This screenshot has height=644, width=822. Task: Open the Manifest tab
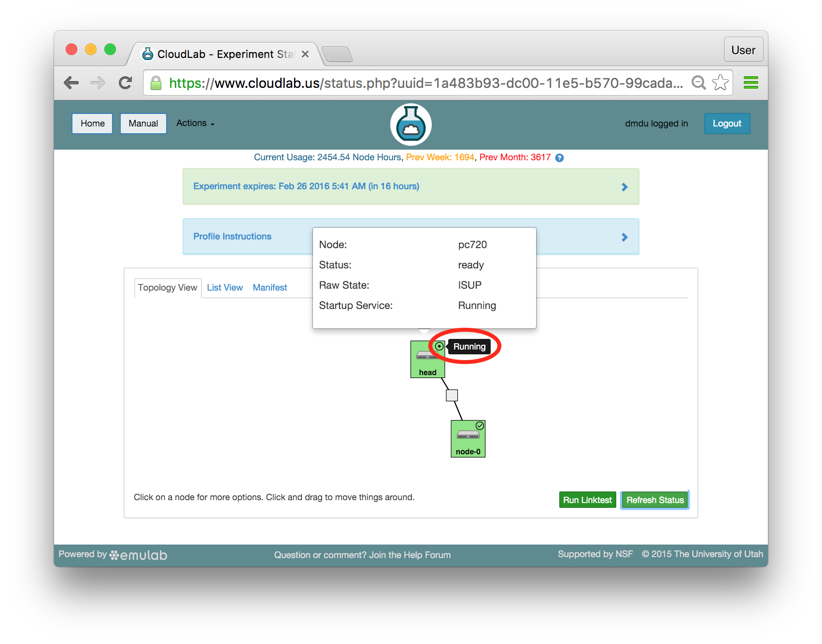pyautogui.click(x=269, y=288)
